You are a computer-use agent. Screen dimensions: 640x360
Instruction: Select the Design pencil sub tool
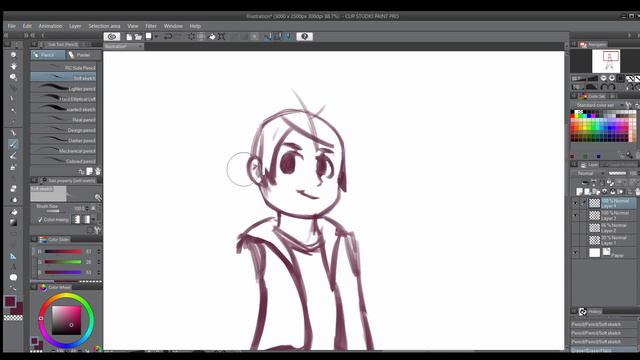point(63,130)
